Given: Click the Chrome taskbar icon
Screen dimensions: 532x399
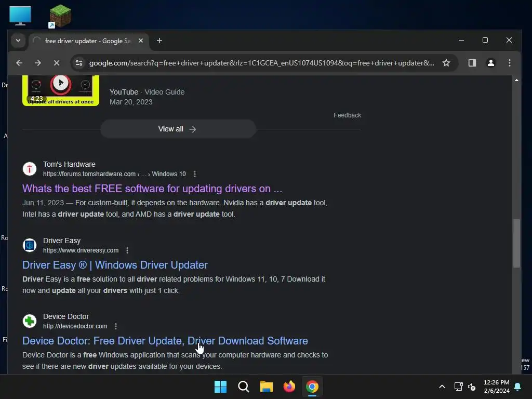Looking at the screenshot, I should coord(312,387).
